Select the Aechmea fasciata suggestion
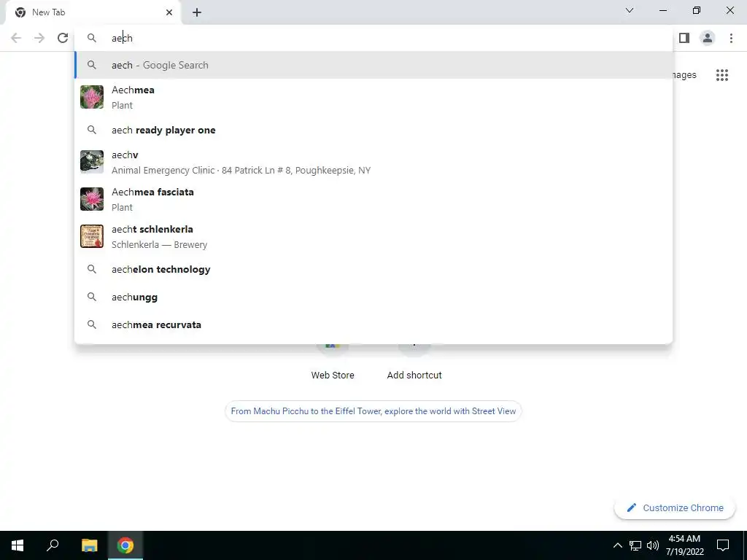The height and width of the screenshot is (560, 747). click(373, 200)
